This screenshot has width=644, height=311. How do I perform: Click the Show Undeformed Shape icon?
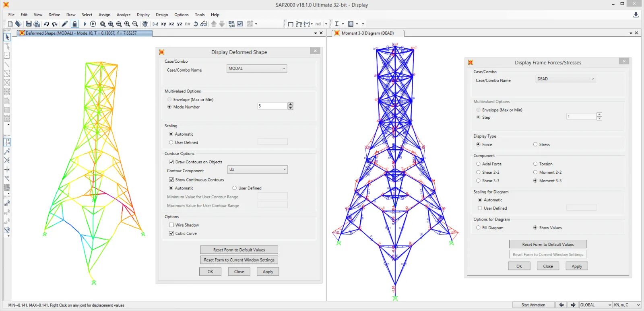coord(290,24)
